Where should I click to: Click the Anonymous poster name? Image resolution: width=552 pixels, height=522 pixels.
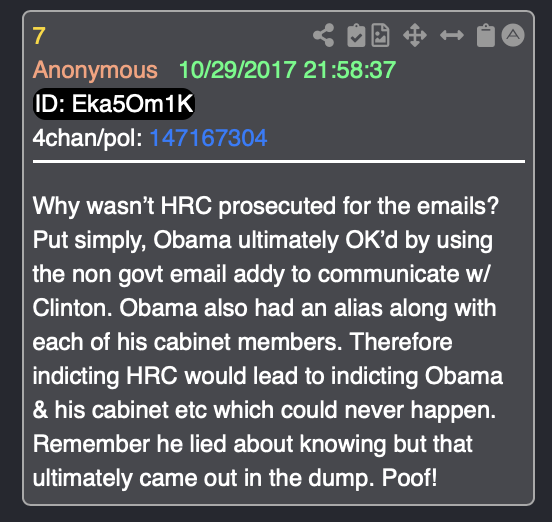[95, 70]
